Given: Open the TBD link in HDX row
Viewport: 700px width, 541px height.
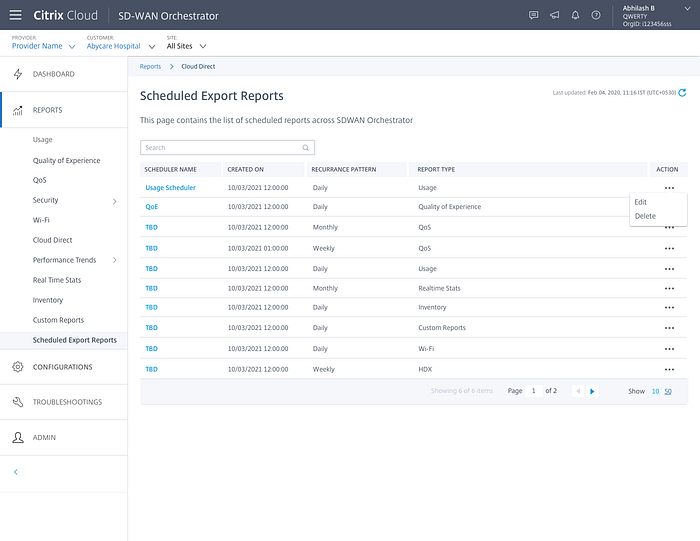Looking at the screenshot, I should click(151, 369).
